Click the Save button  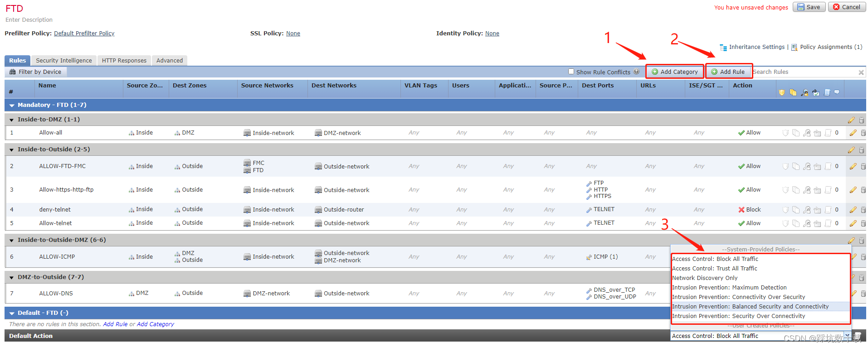point(809,7)
